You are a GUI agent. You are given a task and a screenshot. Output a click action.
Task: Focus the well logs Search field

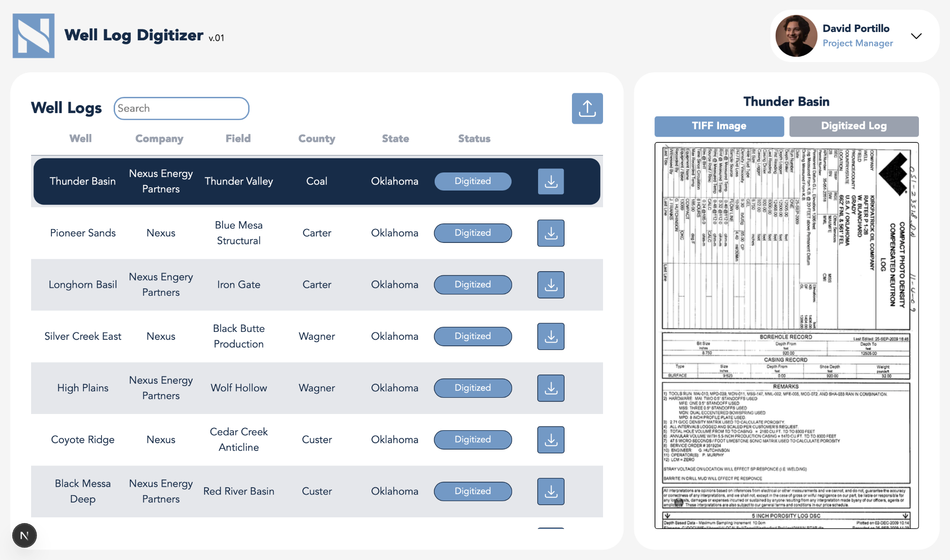coord(181,108)
